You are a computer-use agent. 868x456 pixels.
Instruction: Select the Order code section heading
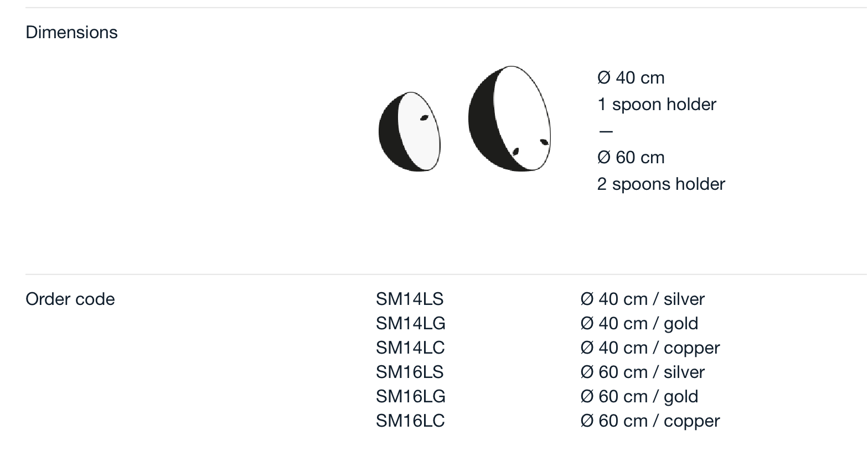click(70, 299)
